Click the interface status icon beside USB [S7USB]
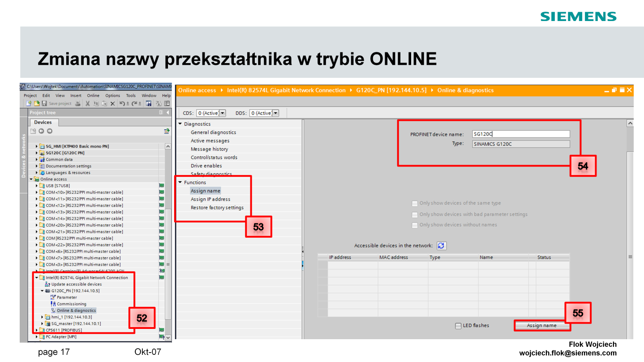This screenshot has height=362, width=644. [x=162, y=186]
